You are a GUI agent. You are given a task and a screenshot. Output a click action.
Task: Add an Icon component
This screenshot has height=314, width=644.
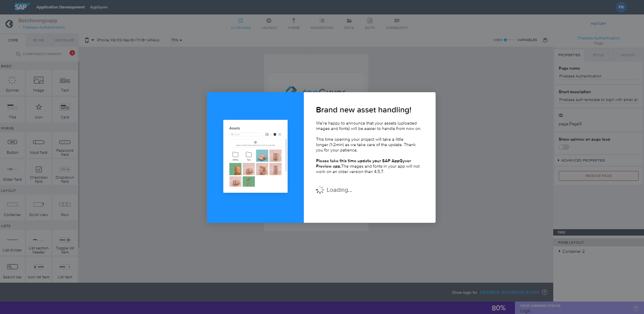39,110
